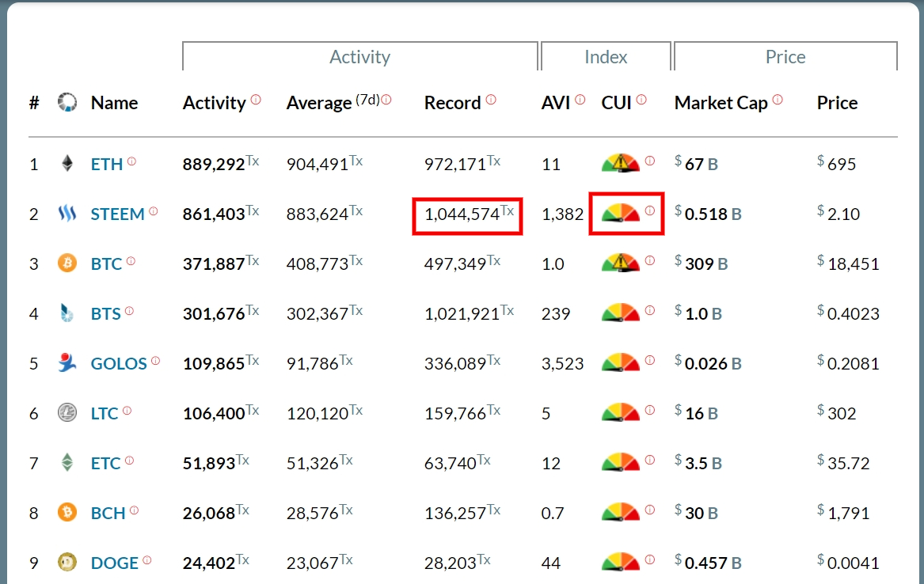Open the BTS coin link
Image resolution: width=924 pixels, height=584 pixels.
click(x=105, y=314)
